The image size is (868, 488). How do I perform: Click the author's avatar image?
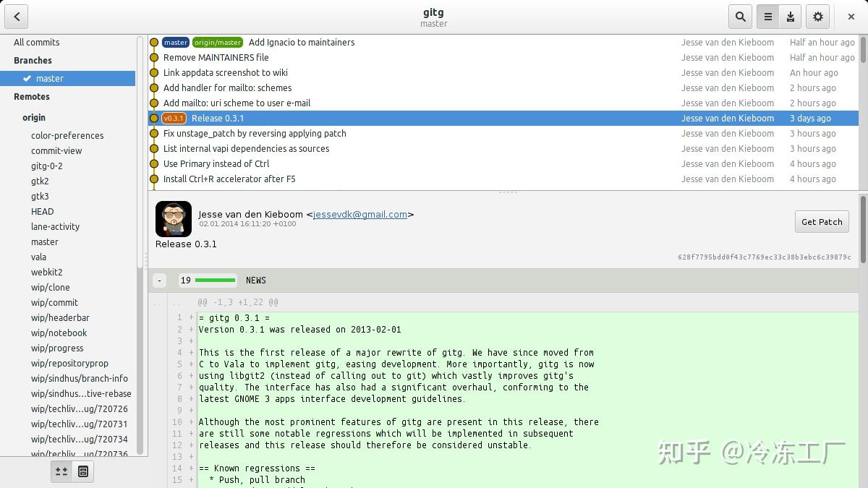174,218
